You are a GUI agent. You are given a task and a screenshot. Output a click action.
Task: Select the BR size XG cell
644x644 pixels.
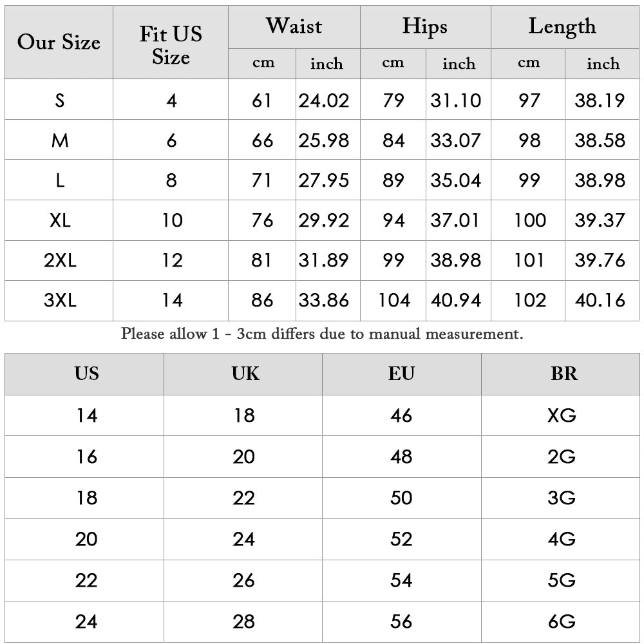[x=562, y=415]
